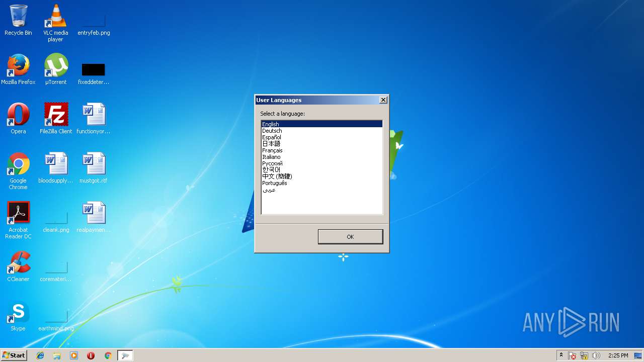Choose Français in the language list
644x362 pixels.
321,150
